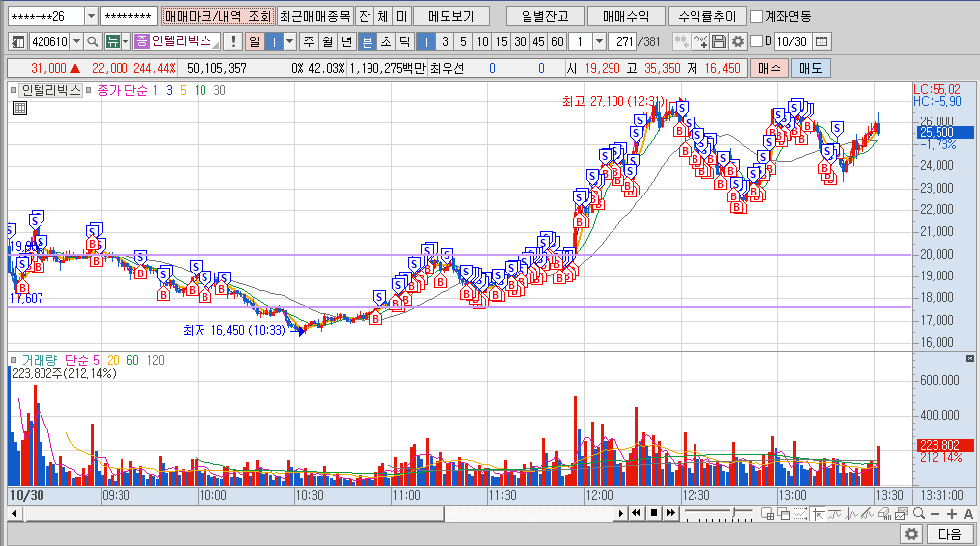Click the stop playback button
Image resolution: width=980 pixels, height=546 pixels.
tap(653, 513)
